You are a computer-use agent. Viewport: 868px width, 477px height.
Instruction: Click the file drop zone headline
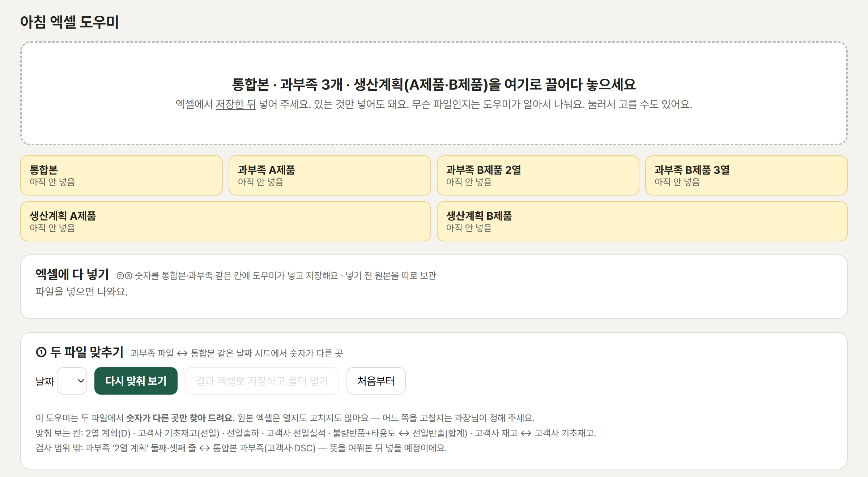click(434, 84)
